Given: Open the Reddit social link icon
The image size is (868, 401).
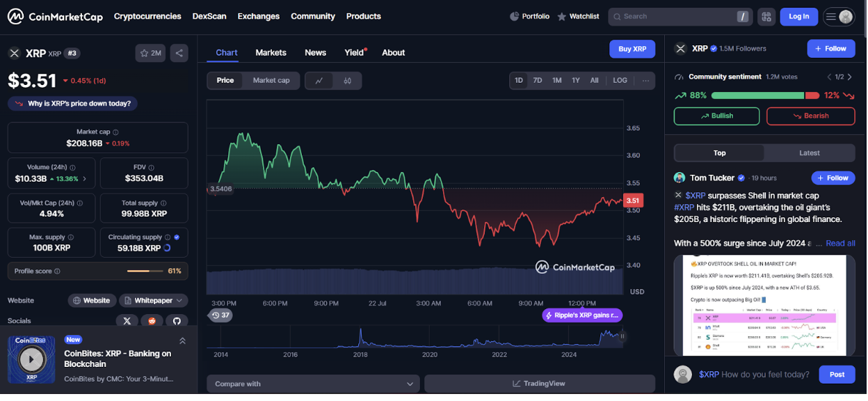Looking at the screenshot, I should [x=152, y=321].
